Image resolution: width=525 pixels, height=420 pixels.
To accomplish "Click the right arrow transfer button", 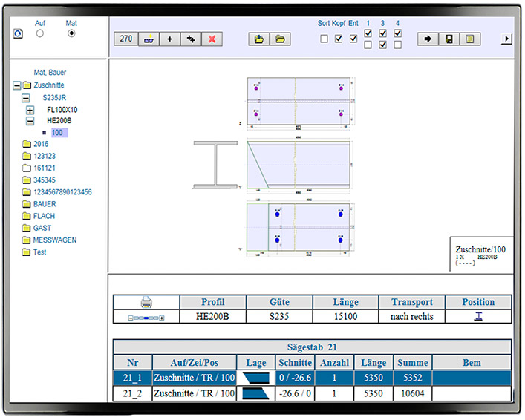I will (x=428, y=39).
